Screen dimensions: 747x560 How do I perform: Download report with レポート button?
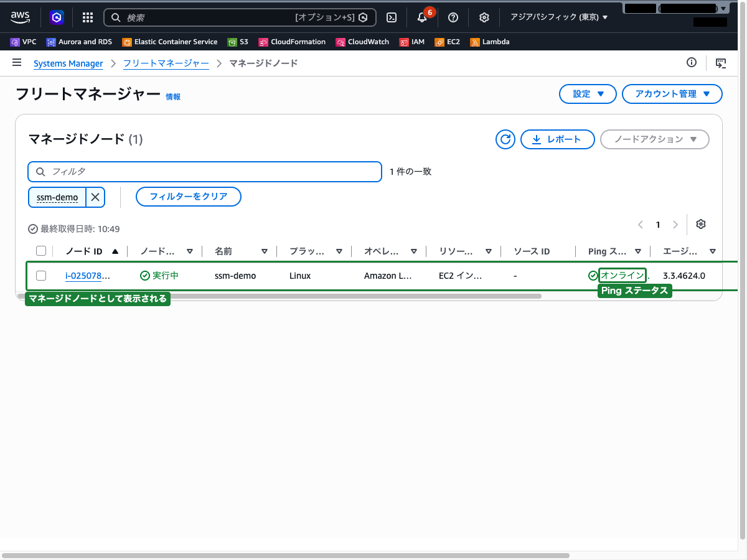(x=558, y=139)
